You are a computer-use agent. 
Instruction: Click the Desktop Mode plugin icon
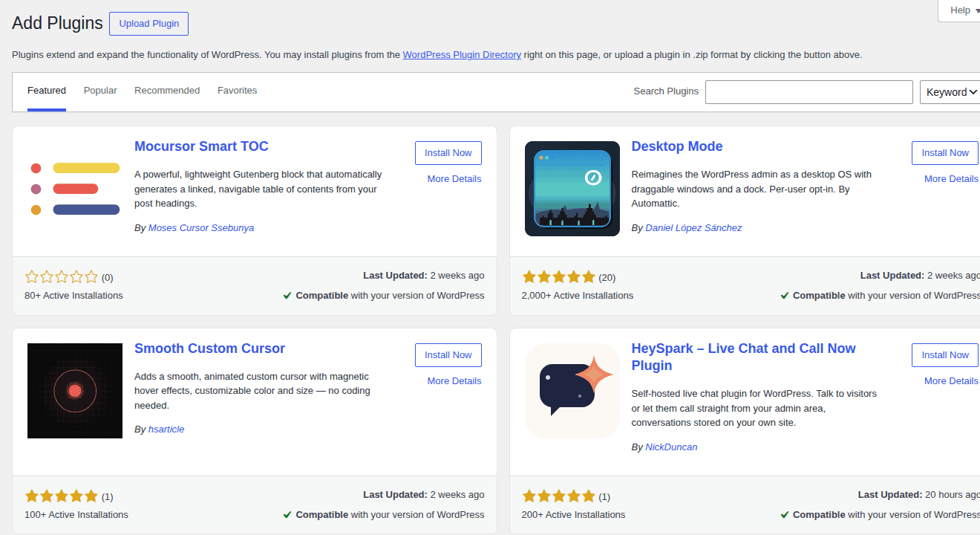pyautogui.click(x=572, y=189)
